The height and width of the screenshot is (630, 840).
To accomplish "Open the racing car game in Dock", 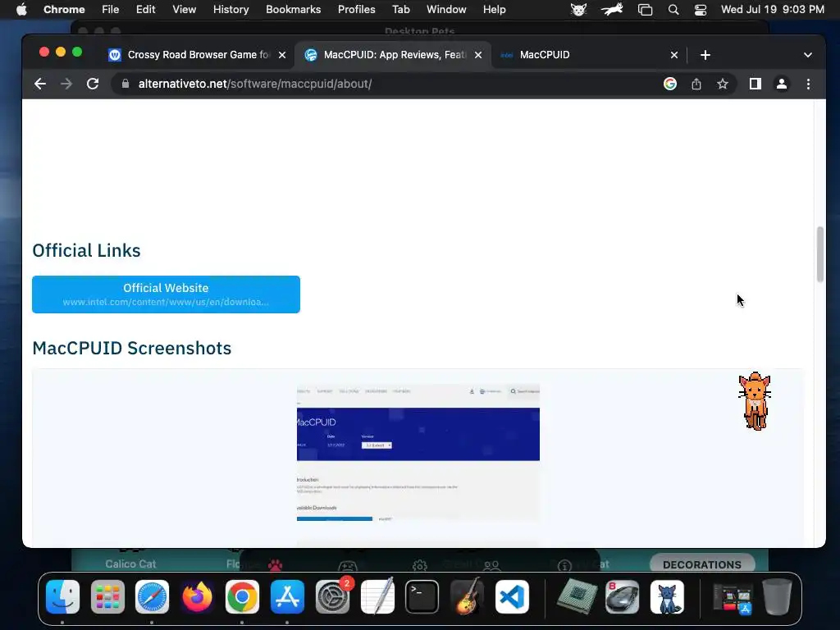I will point(622,597).
